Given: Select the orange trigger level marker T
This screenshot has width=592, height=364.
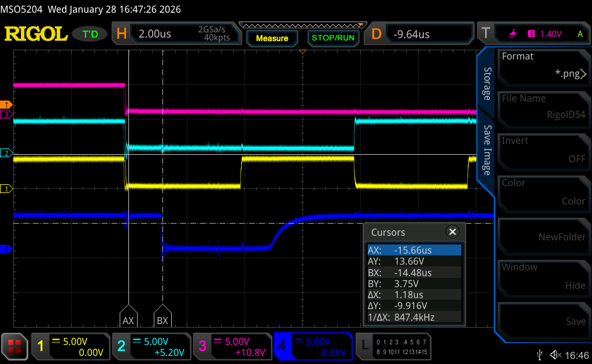Looking at the screenshot, I should coord(6,105).
